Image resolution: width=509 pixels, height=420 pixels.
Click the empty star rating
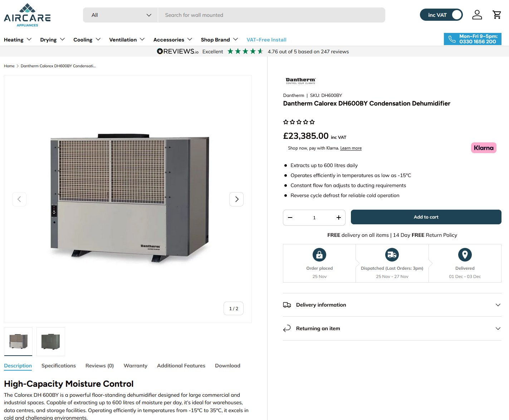299,122
